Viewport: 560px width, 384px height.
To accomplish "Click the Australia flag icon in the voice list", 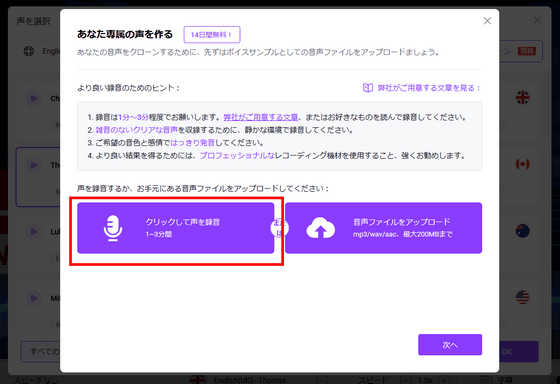I will 522,231.
